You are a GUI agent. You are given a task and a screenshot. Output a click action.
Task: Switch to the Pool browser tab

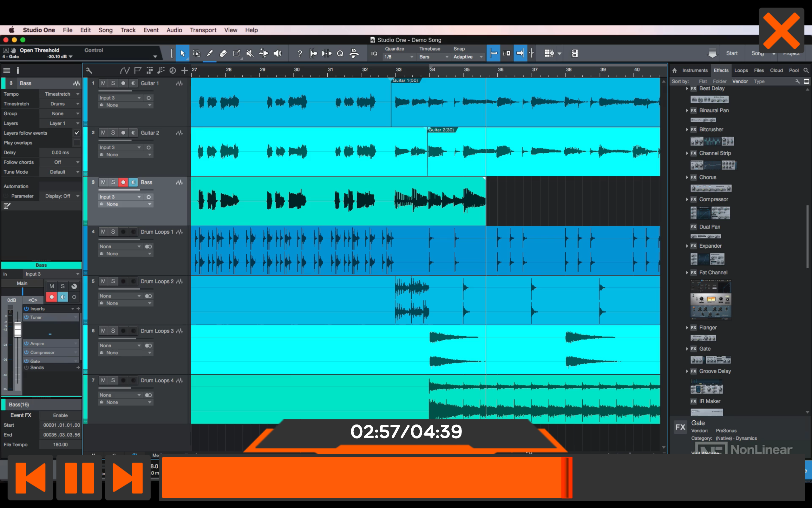coord(794,70)
